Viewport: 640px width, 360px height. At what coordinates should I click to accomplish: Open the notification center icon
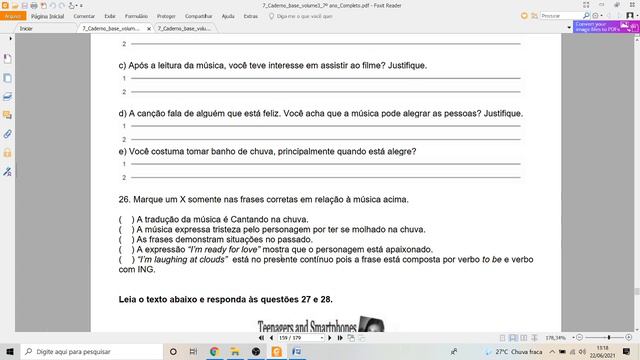click(x=627, y=351)
